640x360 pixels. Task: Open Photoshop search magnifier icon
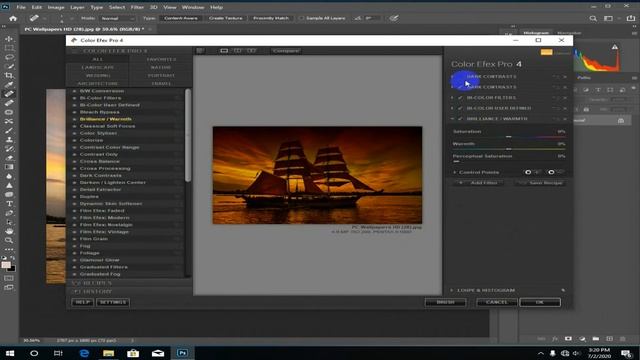tap(593, 18)
